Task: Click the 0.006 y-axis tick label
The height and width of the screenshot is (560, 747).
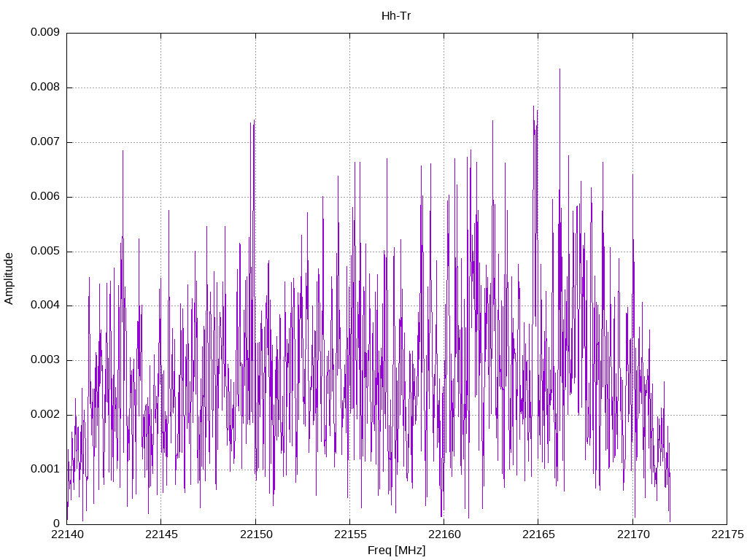Action: tap(45, 197)
